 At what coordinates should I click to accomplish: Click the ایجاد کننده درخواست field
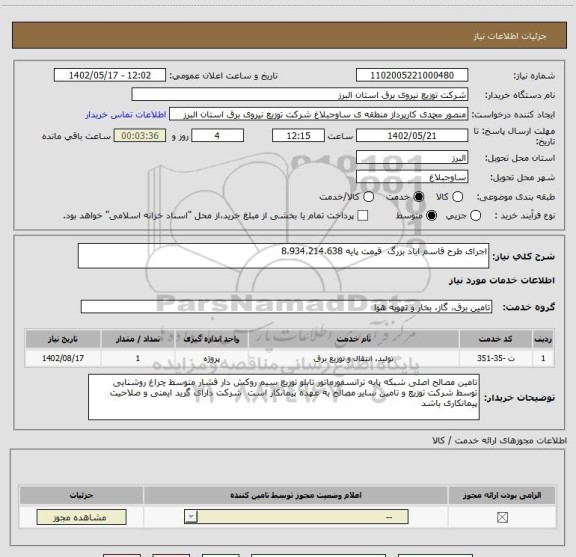tap(318, 115)
